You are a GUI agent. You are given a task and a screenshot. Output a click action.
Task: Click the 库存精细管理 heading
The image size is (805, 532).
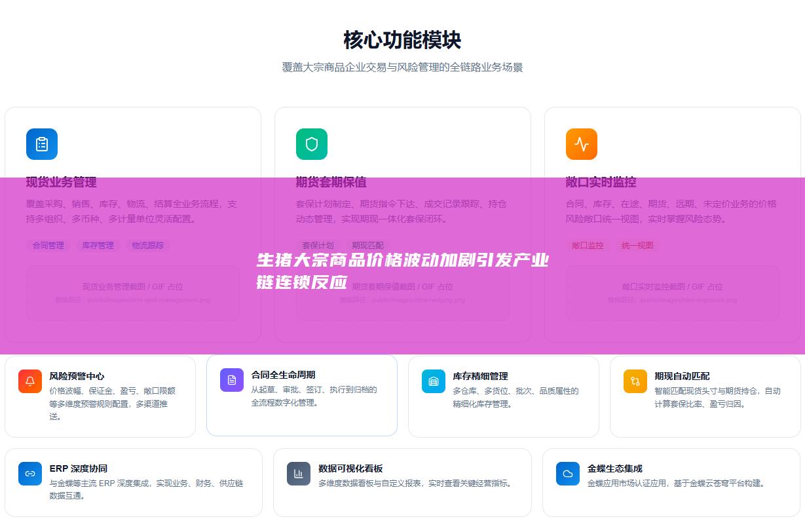coord(481,376)
